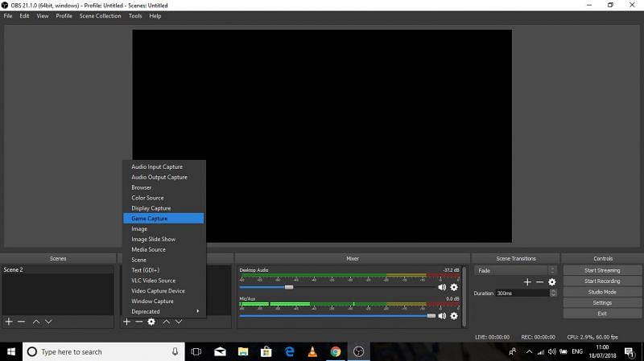The width and height of the screenshot is (644, 361).
Task: Move source up with arrow icon
Action: 167,322
